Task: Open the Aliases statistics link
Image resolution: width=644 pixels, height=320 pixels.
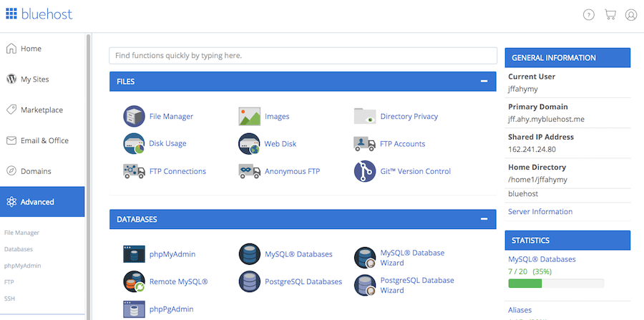Action: (519, 310)
